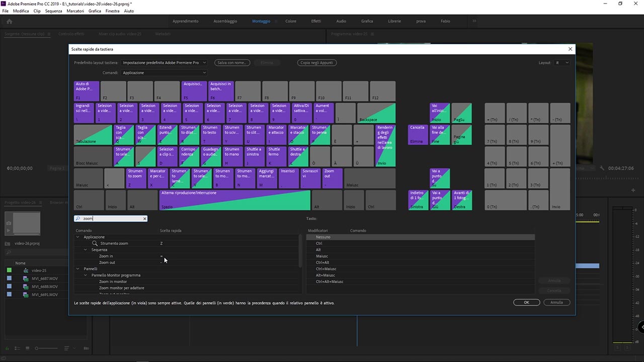Click the MVI_6687.MOV clip icon

pyautogui.click(x=26, y=279)
